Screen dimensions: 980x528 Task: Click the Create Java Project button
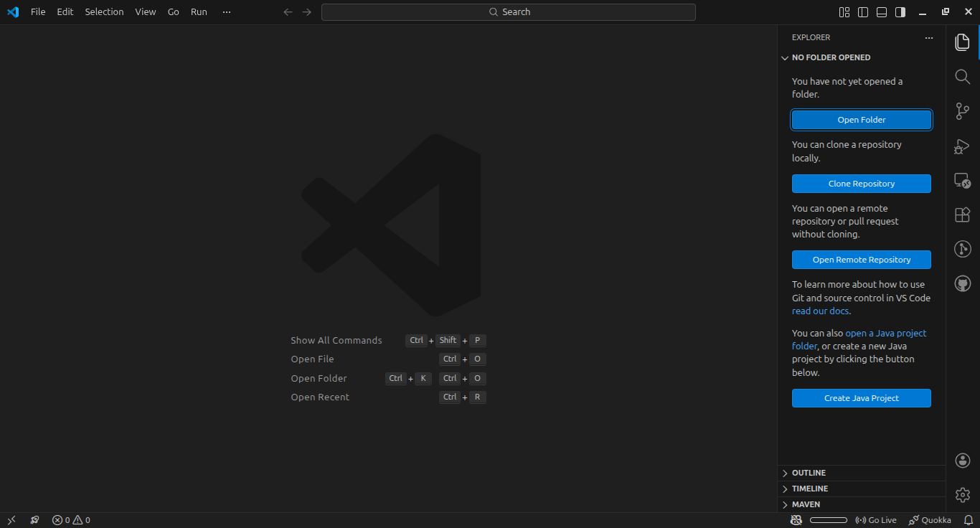click(x=862, y=398)
